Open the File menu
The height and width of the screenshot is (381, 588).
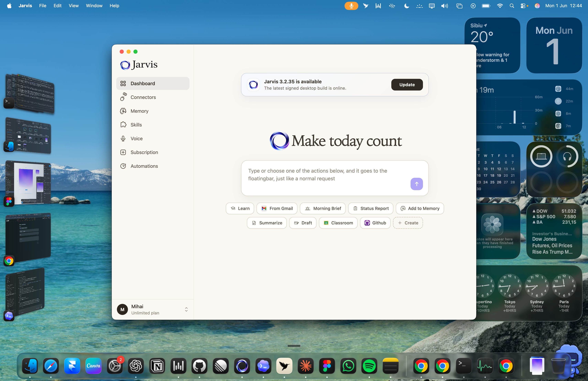click(x=43, y=6)
